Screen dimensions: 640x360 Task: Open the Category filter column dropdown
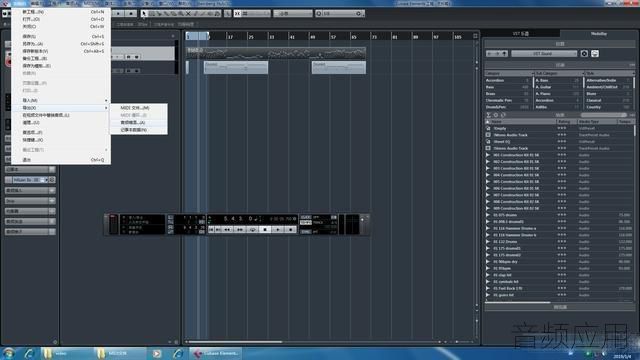(509, 73)
